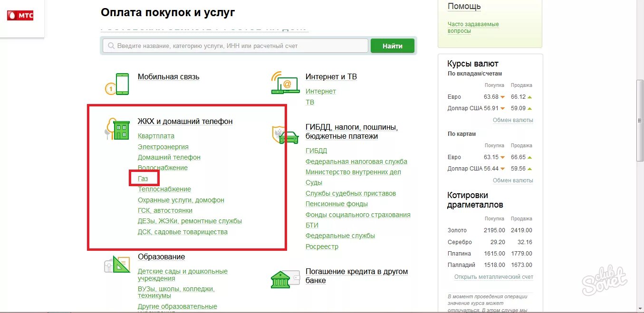Select Квартплата link
644x313 pixels.
pos(156,136)
